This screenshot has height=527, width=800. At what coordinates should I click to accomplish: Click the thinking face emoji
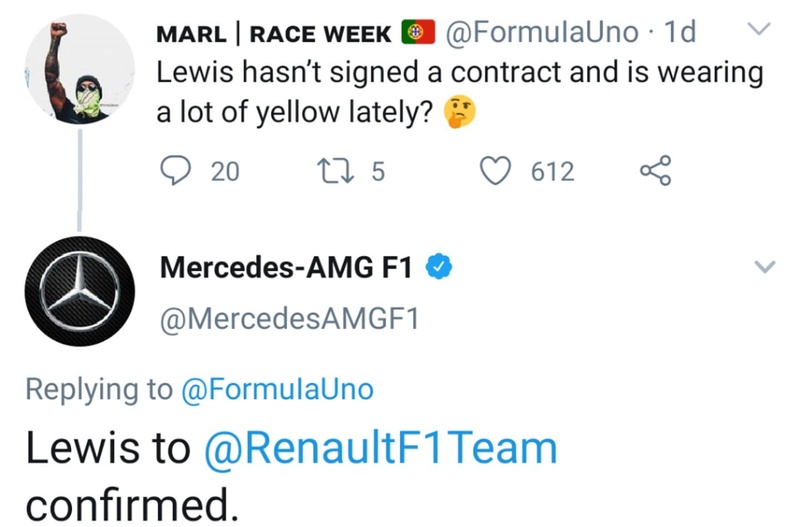[460, 113]
